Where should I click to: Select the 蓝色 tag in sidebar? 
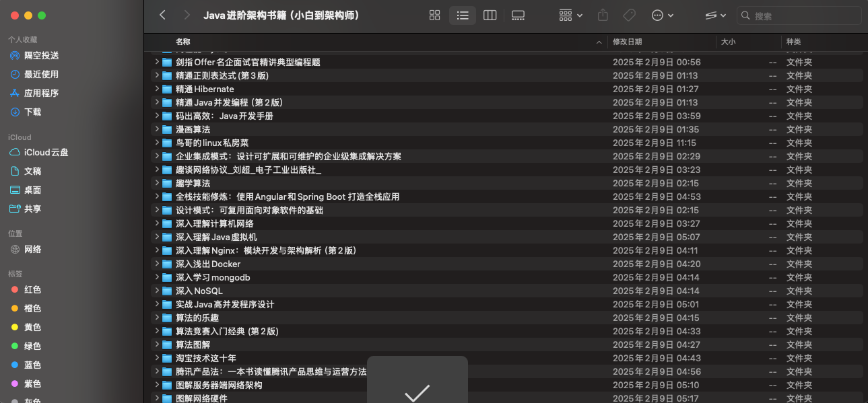pos(25,365)
